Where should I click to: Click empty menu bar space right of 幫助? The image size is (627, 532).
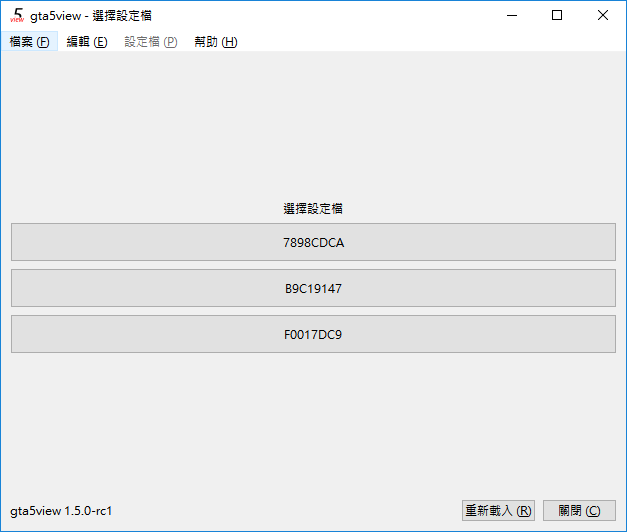tap(420, 42)
